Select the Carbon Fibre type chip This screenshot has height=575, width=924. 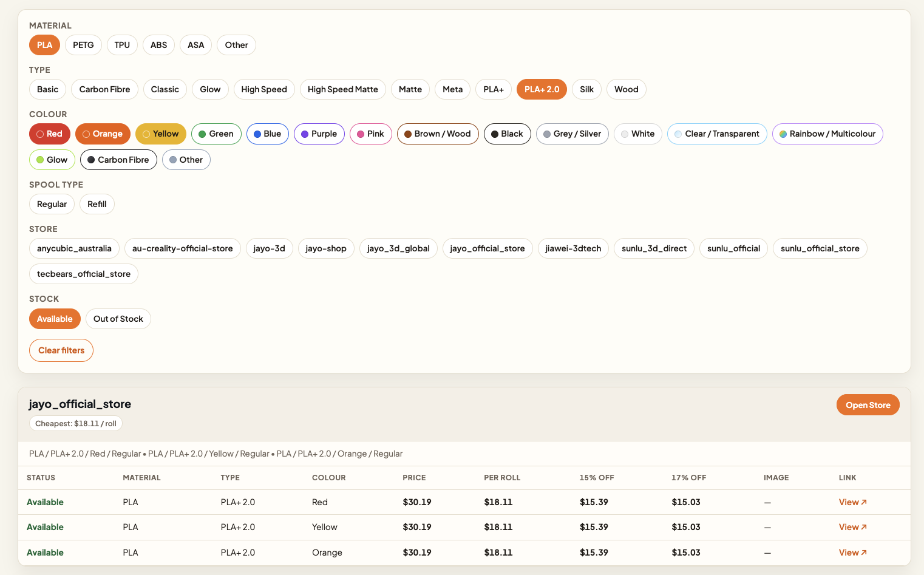pos(104,89)
